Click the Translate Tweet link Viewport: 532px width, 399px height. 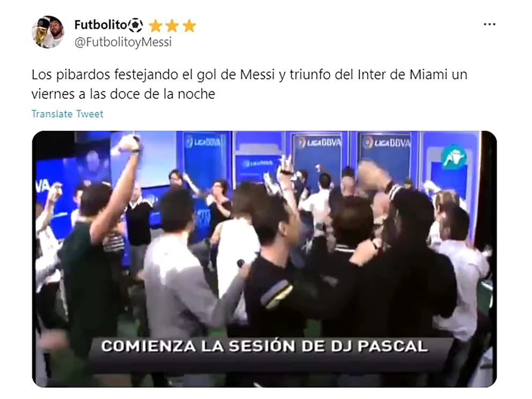(x=67, y=114)
